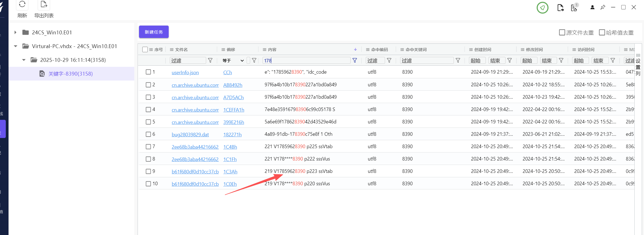Check the row 2 checkbox
Viewport: 644px width, 235px height.
coord(148,85)
